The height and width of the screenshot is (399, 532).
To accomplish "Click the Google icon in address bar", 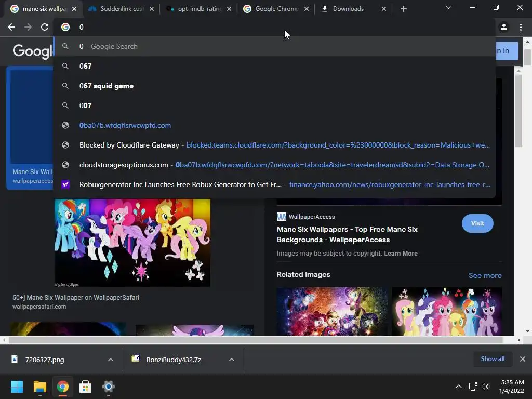I will [65, 27].
